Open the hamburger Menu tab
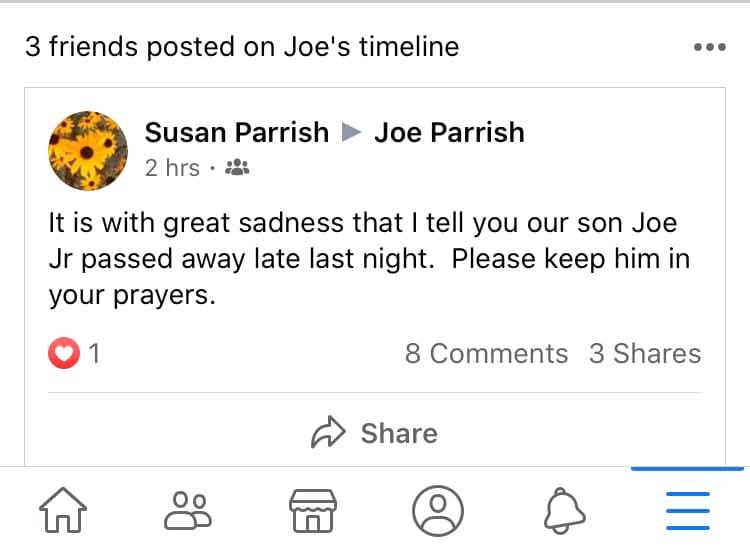Screen dimensions: 750x555 [687, 511]
